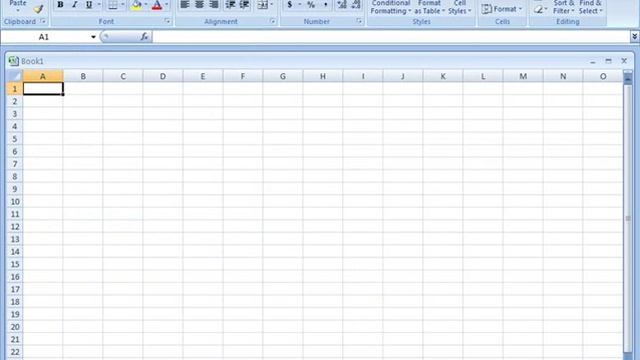
Task: Toggle Underline formatting
Action: click(89, 5)
